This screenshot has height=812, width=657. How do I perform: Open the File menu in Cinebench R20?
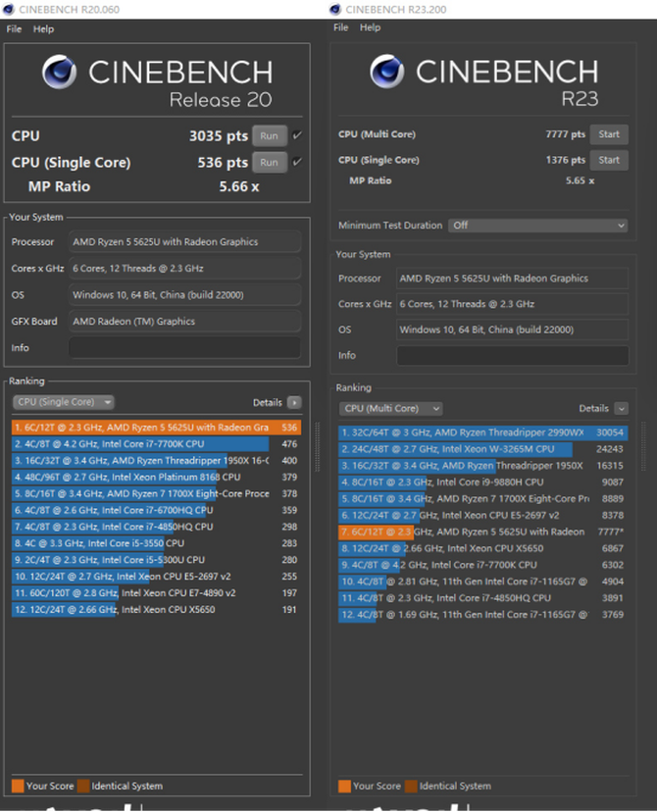coord(14,29)
